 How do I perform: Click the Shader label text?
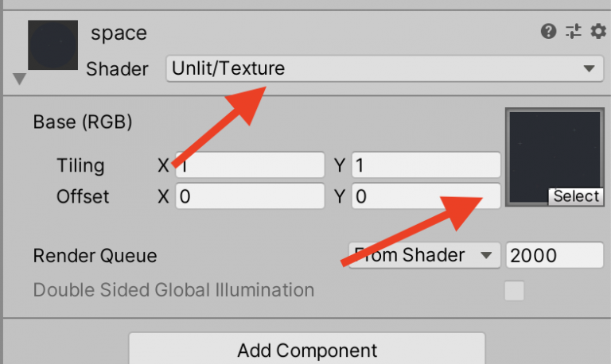[117, 69]
